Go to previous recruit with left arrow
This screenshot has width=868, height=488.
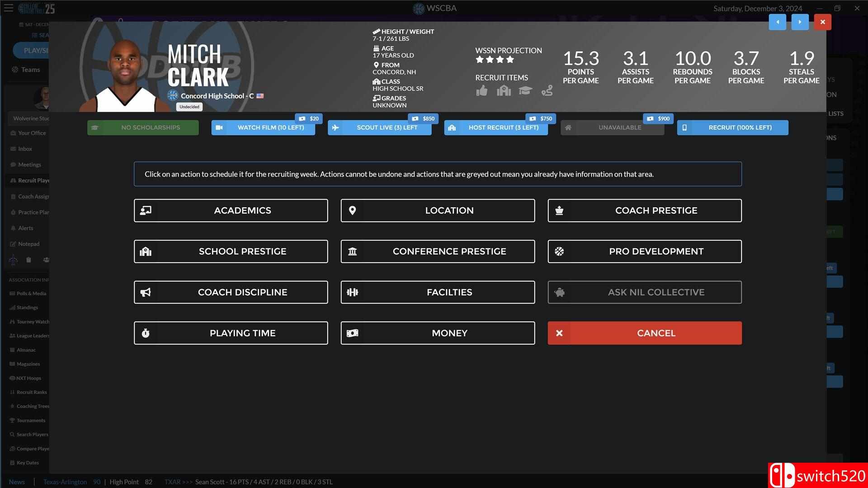pyautogui.click(x=778, y=22)
